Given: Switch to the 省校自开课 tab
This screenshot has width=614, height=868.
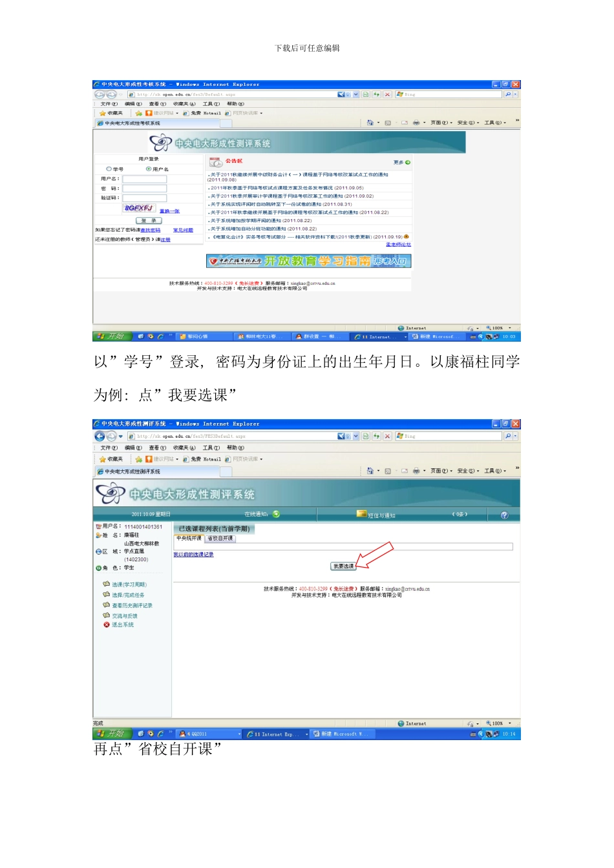Looking at the screenshot, I should (x=220, y=538).
